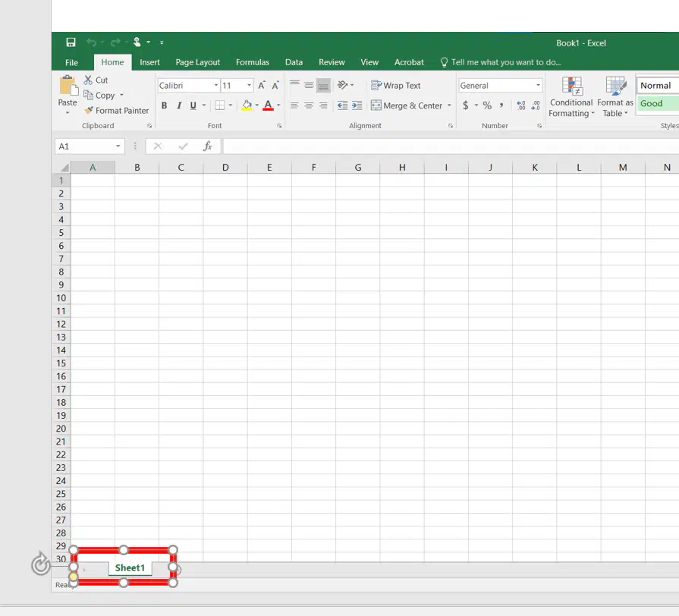This screenshot has width=679, height=616.
Task: Toggle Top Align button
Action: pyautogui.click(x=294, y=84)
